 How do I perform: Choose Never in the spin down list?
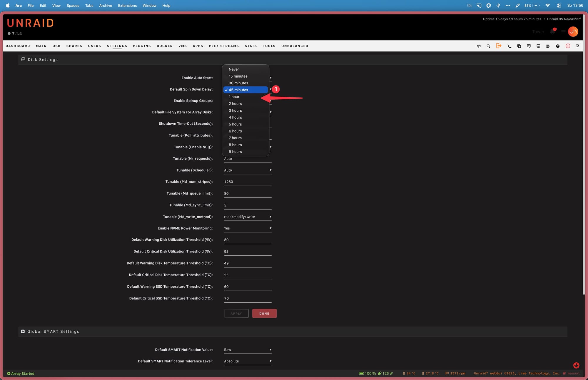pyautogui.click(x=234, y=69)
